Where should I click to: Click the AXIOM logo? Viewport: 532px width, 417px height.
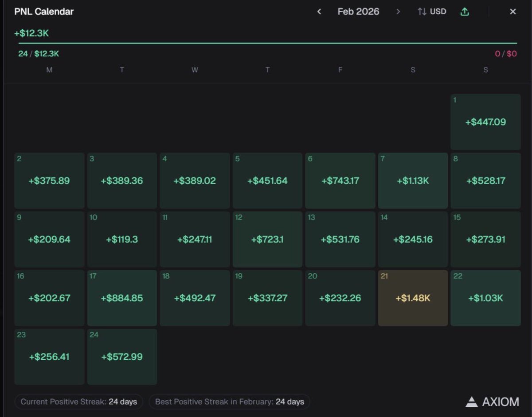tap(492, 402)
